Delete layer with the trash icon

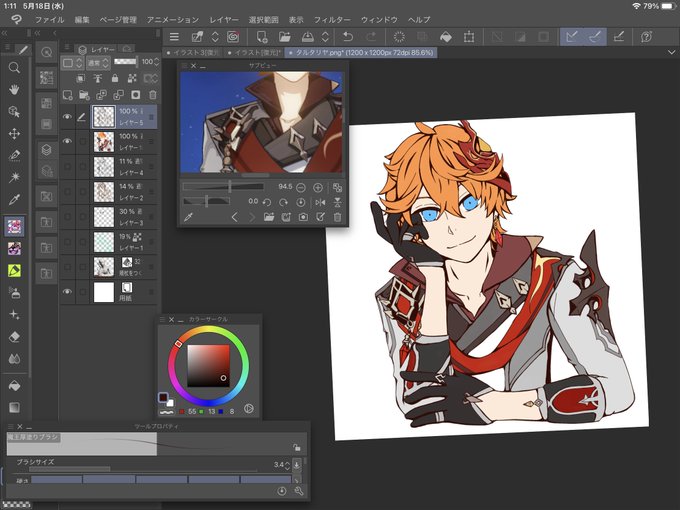[153, 95]
